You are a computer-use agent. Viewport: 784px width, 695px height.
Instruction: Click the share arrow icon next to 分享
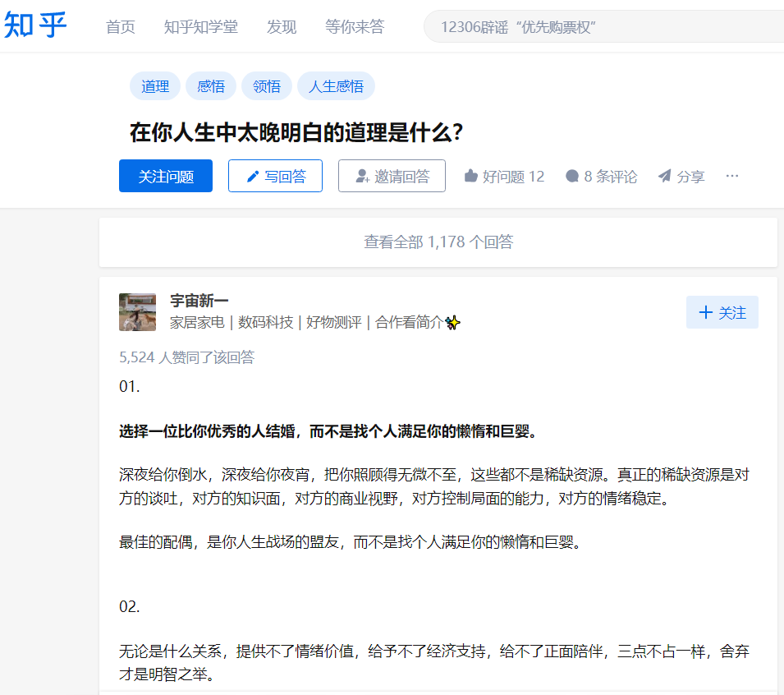tap(664, 175)
